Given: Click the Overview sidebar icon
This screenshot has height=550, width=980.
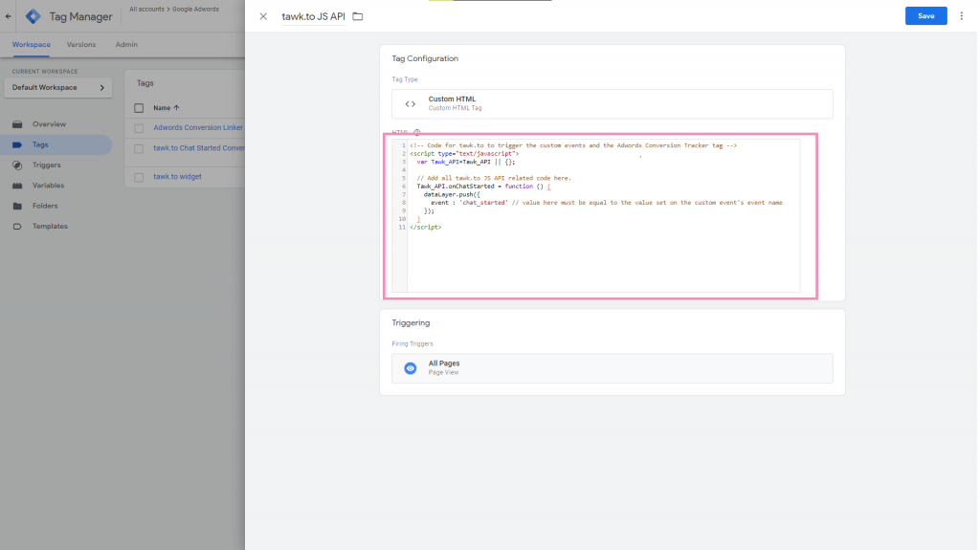Looking at the screenshot, I should [17, 123].
